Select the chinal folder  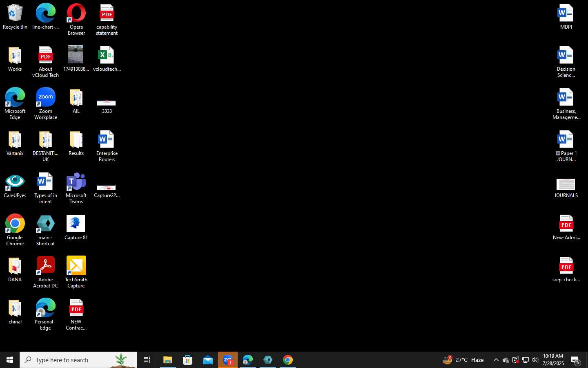pos(15,312)
